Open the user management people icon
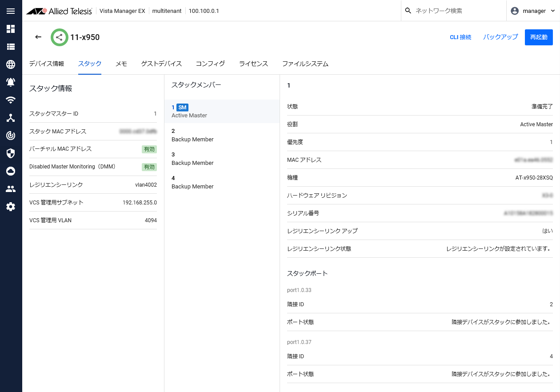Image resolution: width=560 pixels, height=392 pixels. (11, 189)
